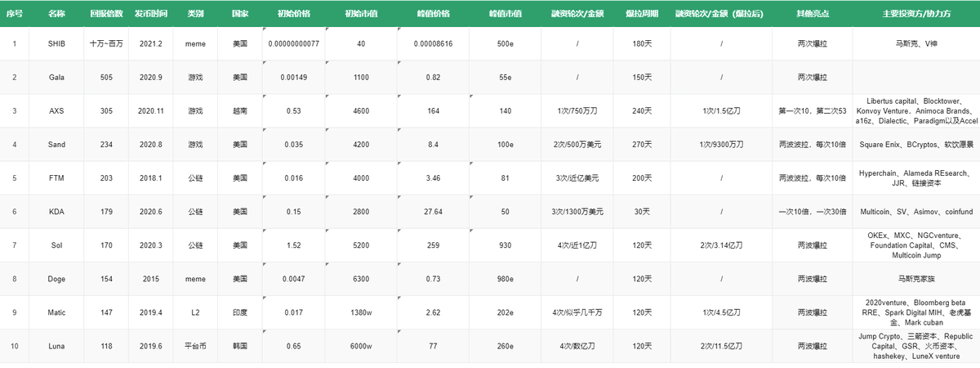Select the 2018.1 launch date cell
This screenshot has height=368, width=980.
click(x=151, y=177)
